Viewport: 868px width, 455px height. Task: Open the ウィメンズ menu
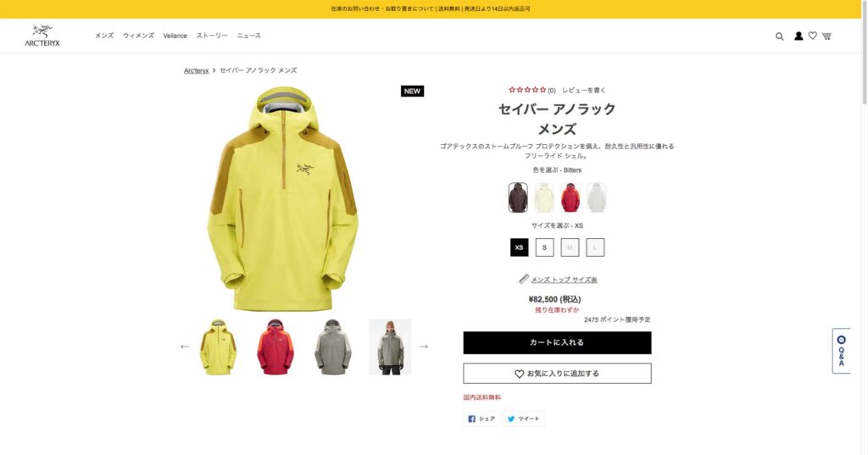(x=138, y=36)
